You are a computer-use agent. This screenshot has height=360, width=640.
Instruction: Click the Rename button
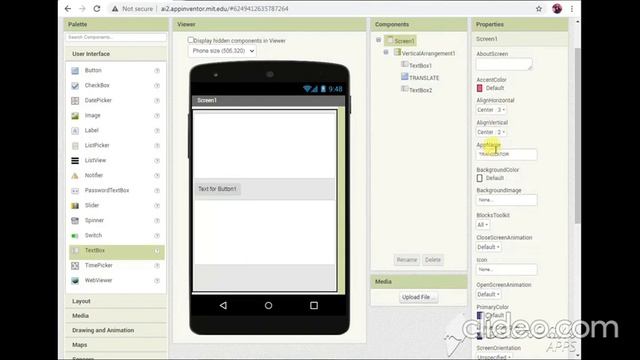[407, 260]
